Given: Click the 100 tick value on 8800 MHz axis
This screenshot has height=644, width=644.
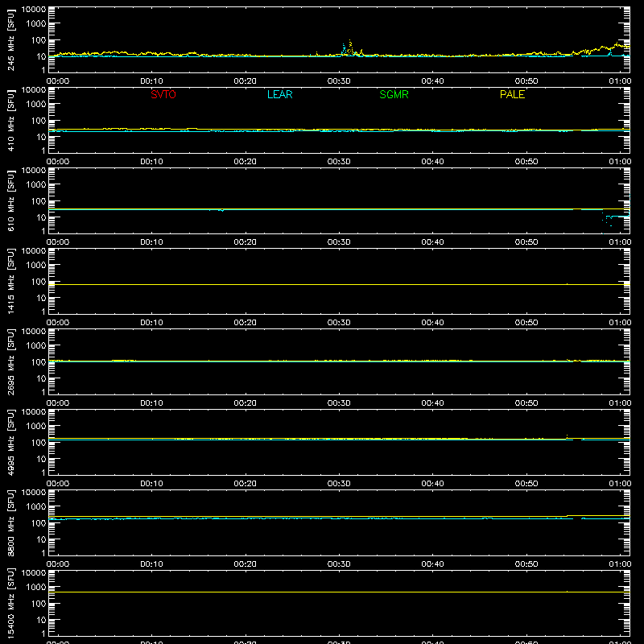Looking at the screenshot, I should pos(39,522).
